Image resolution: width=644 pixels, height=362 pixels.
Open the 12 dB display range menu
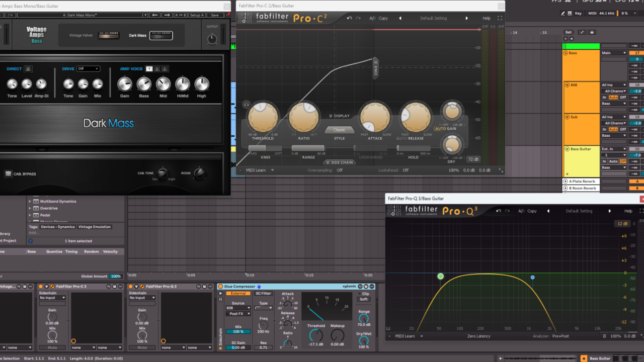tap(622, 224)
